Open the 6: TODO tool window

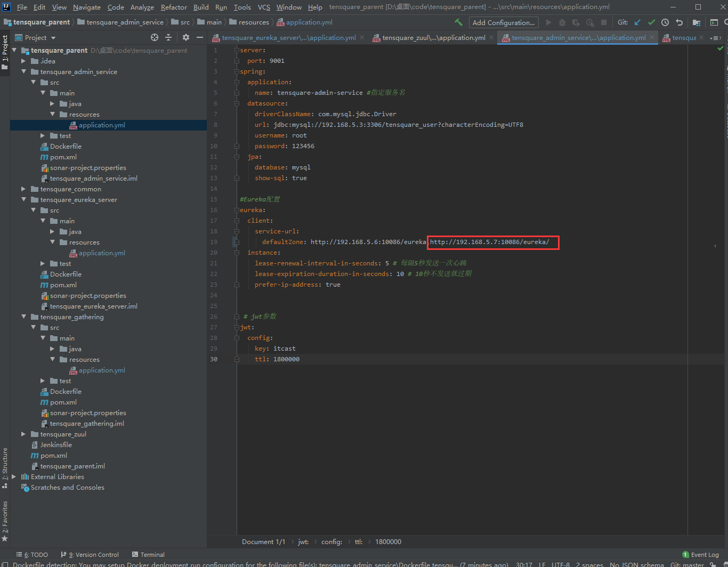click(32, 555)
